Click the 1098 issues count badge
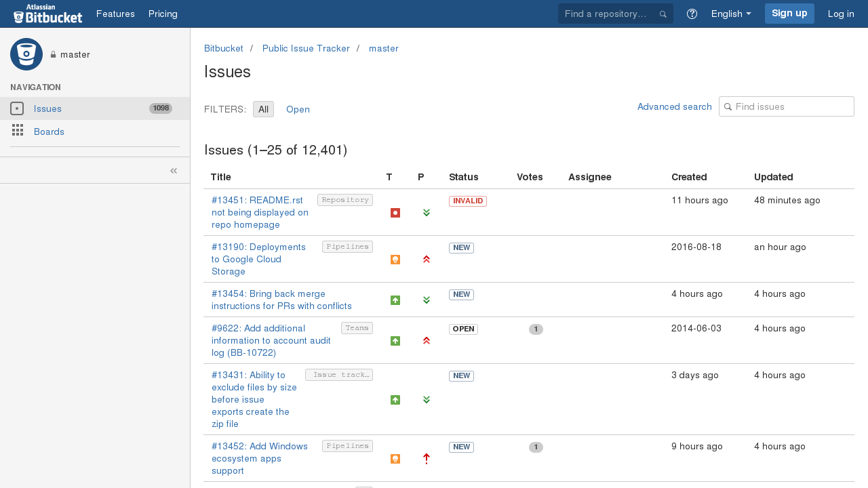 (161, 108)
